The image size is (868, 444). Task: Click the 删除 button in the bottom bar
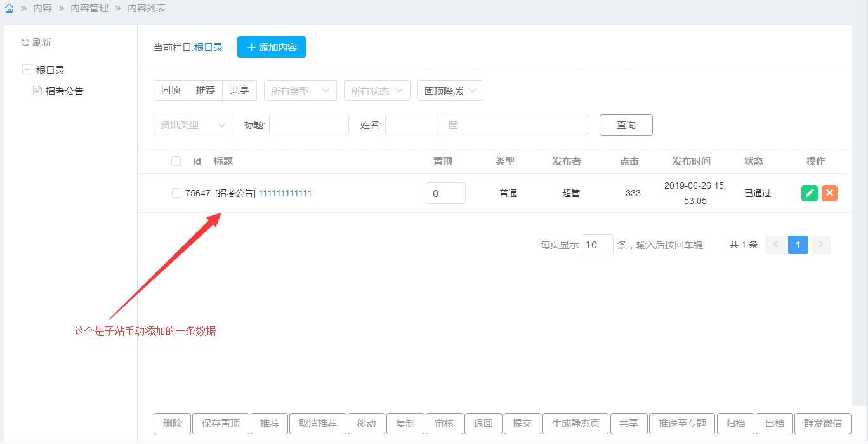click(173, 424)
